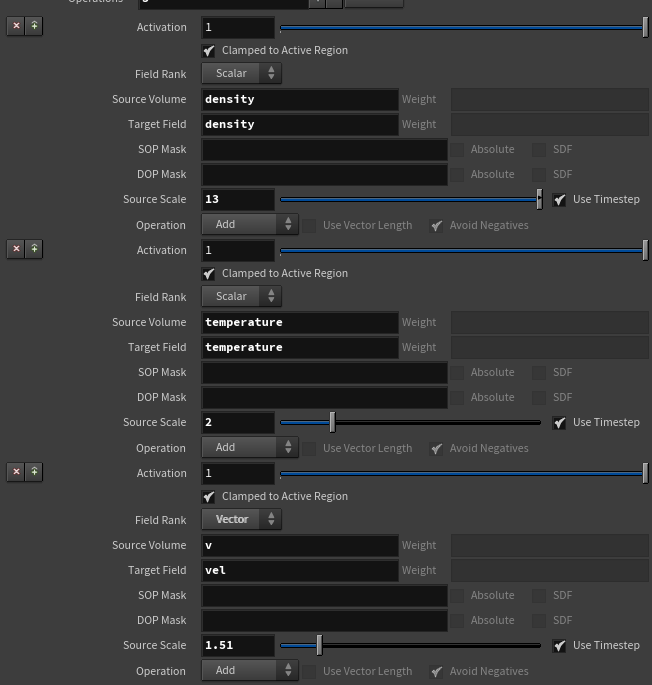Insert operation before temperature block with plus icon

tap(34, 249)
